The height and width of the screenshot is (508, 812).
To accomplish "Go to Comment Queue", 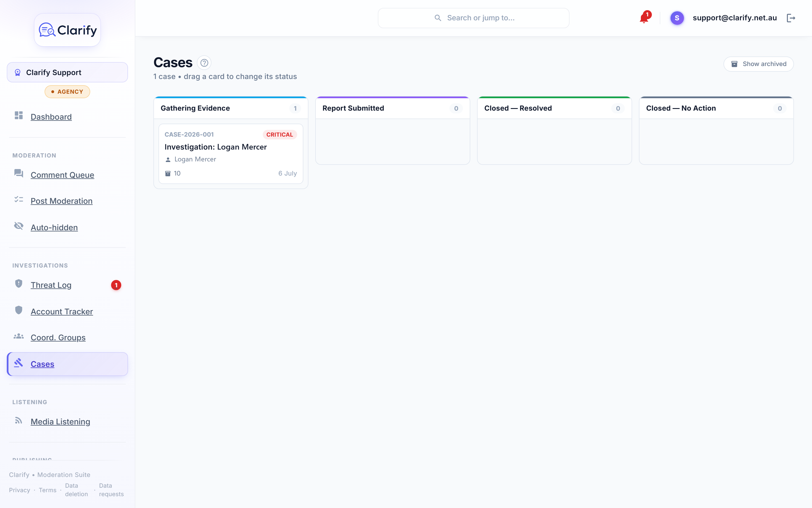I will 62,175.
